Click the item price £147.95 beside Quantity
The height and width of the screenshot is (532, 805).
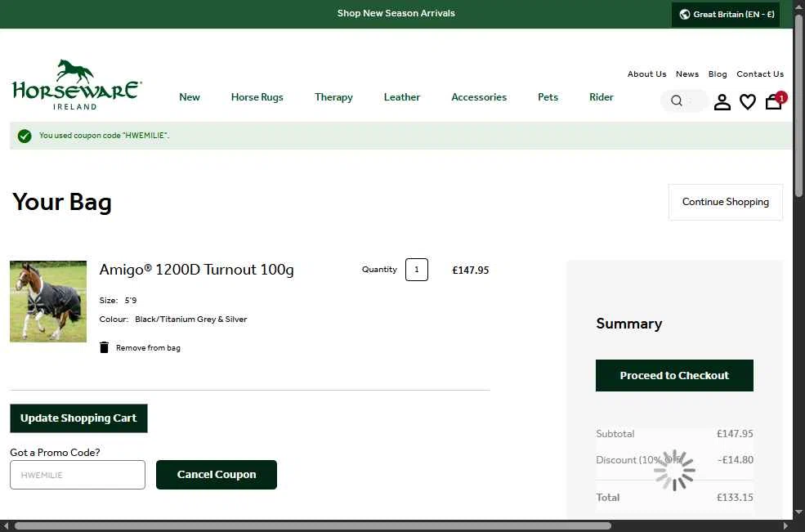(470, 270)
